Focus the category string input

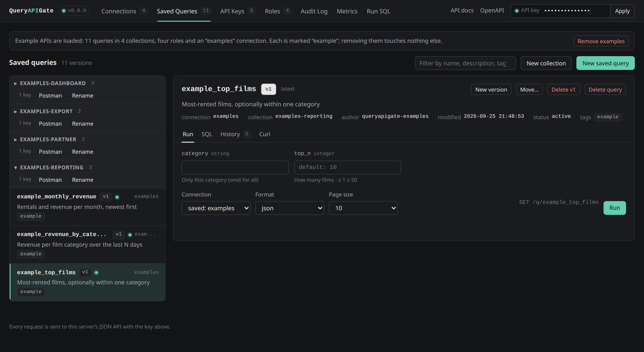[x=235, y=167]
